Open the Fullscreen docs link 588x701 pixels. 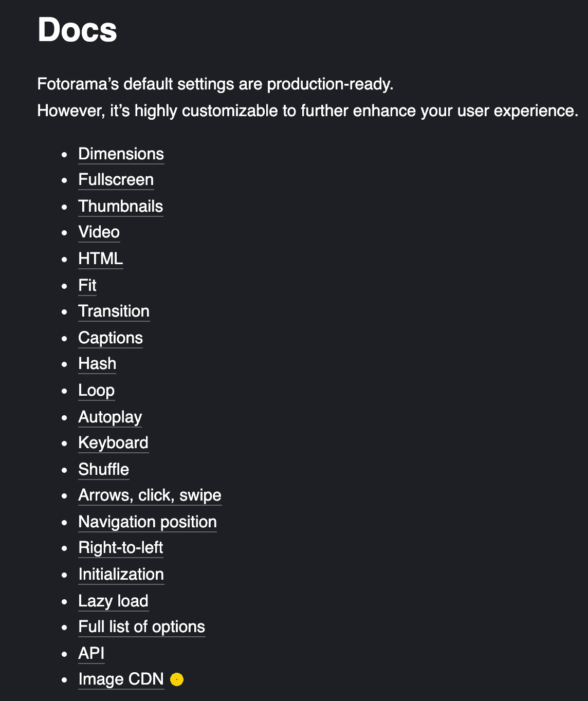coord(116,180)
